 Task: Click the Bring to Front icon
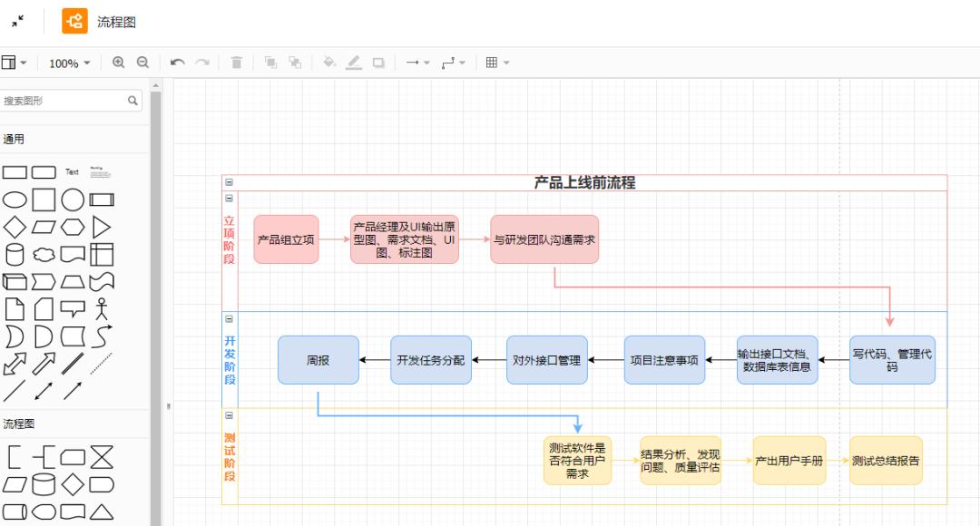pyautogui.click(x=272, y=63)
